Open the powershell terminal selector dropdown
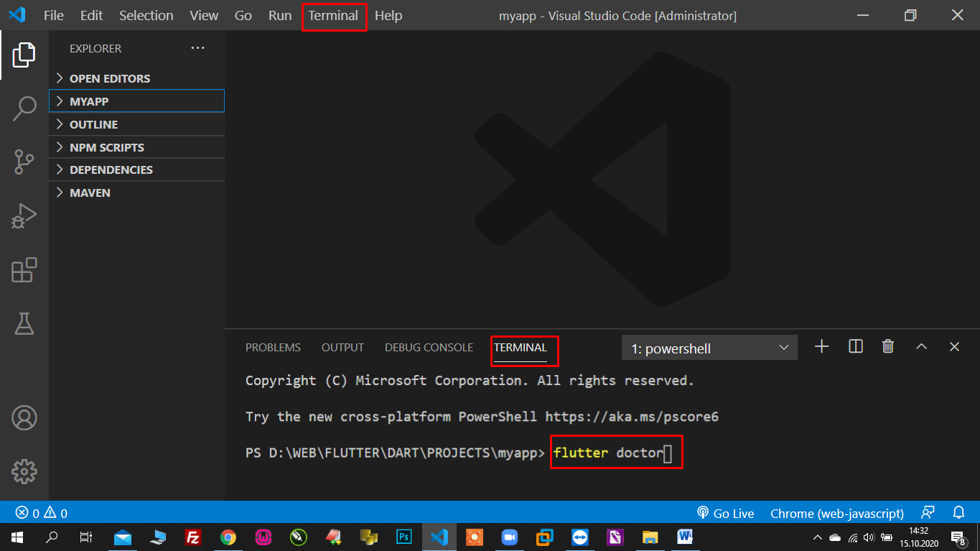This screenshot has width=980, height=551. tap(709, 348)
